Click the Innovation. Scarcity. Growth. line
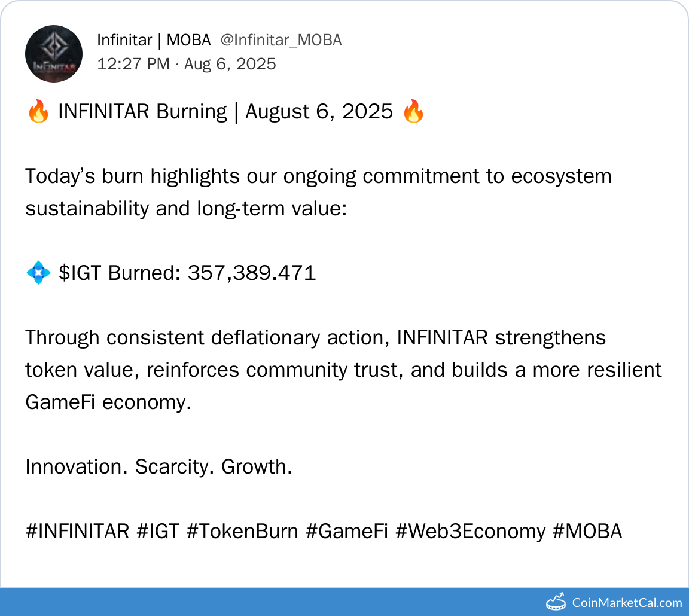Screen dimensions: 689x616 point(158,466)
